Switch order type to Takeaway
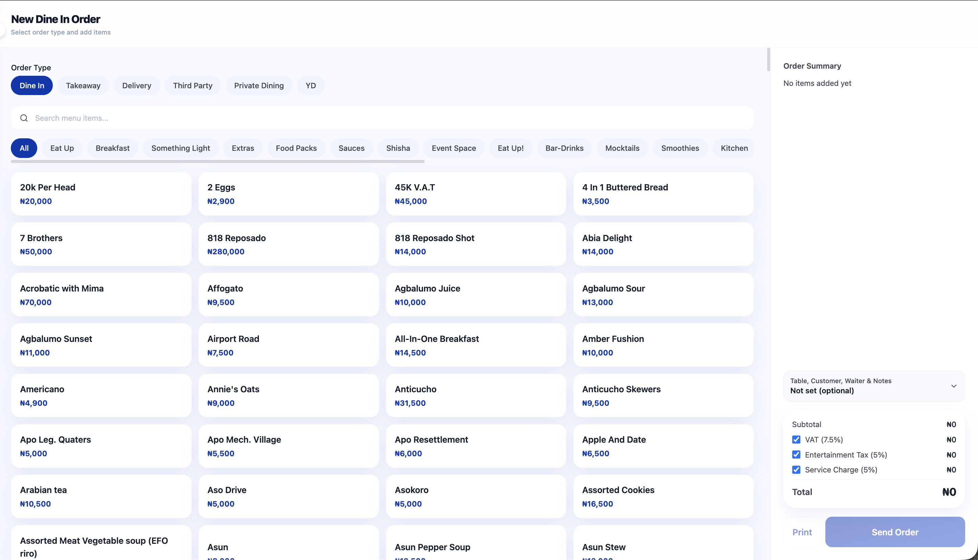The height and width of the screenshot is (560, 978). point(83,85)
